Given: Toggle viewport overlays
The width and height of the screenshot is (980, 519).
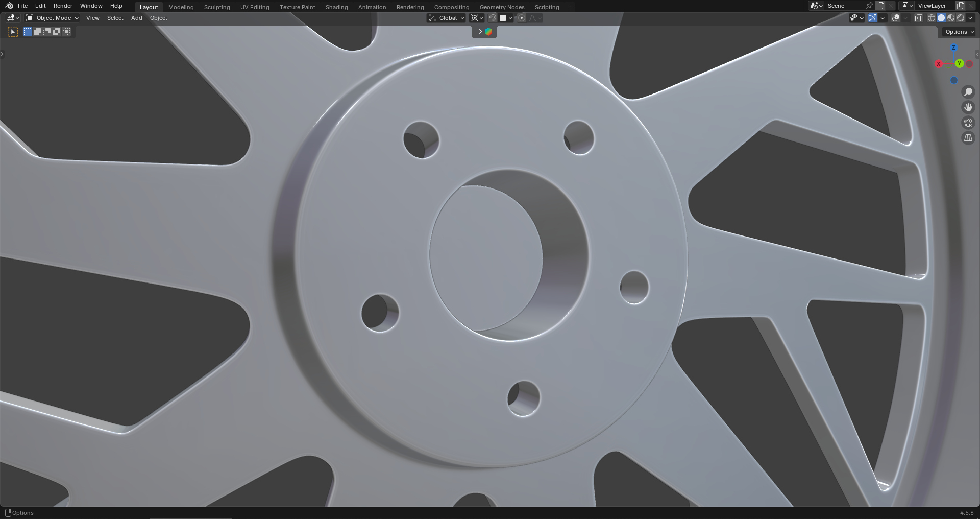Looking at the screenshot, I should pos(896,18).
